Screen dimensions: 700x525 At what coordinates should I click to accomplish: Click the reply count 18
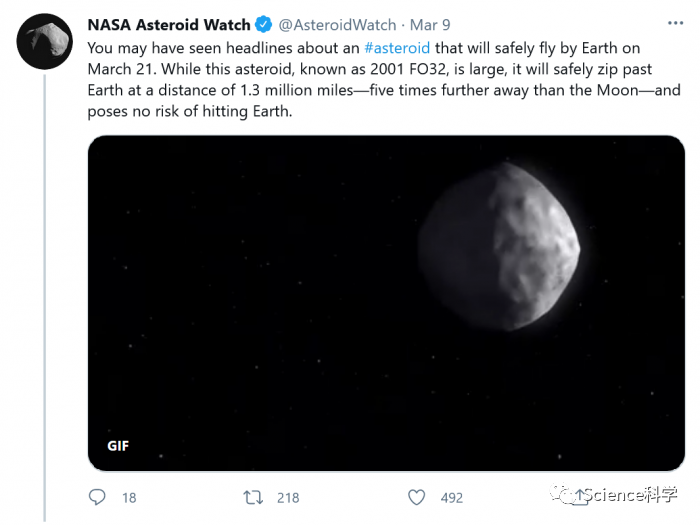(x=129, y=498)
